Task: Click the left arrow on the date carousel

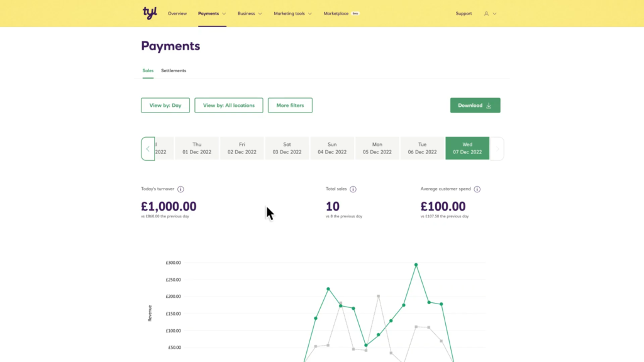Action: point(148,148)
